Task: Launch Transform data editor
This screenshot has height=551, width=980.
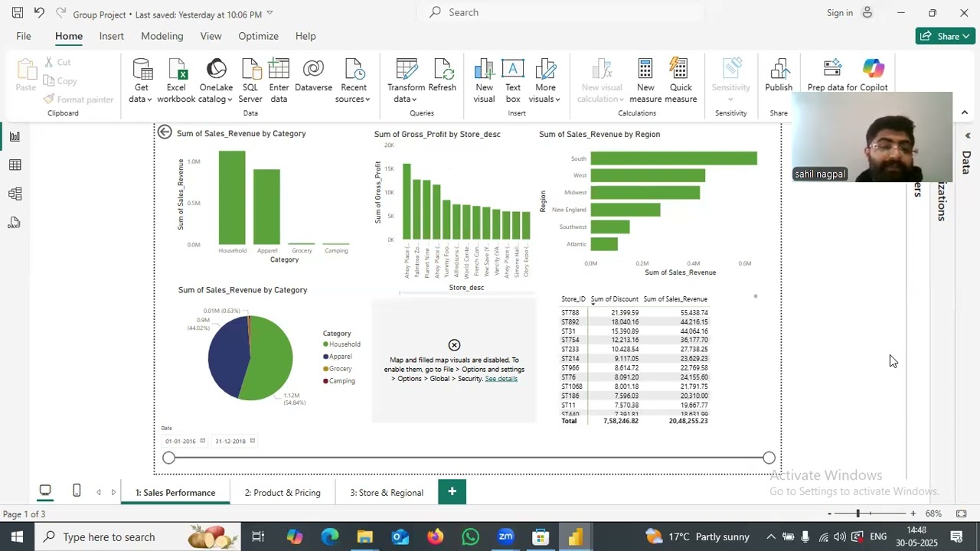Action: point(406,80)
